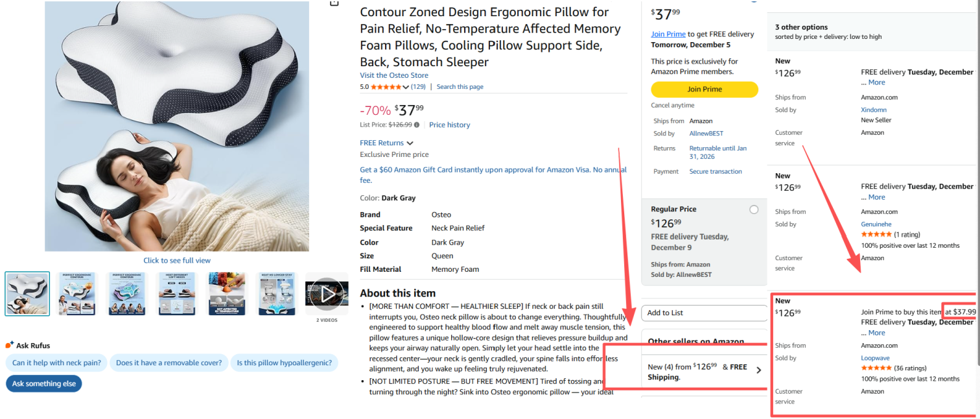Select "Can it help with neck pain?" suggestion
980x419 pixels.
click(x=56, y=363)
